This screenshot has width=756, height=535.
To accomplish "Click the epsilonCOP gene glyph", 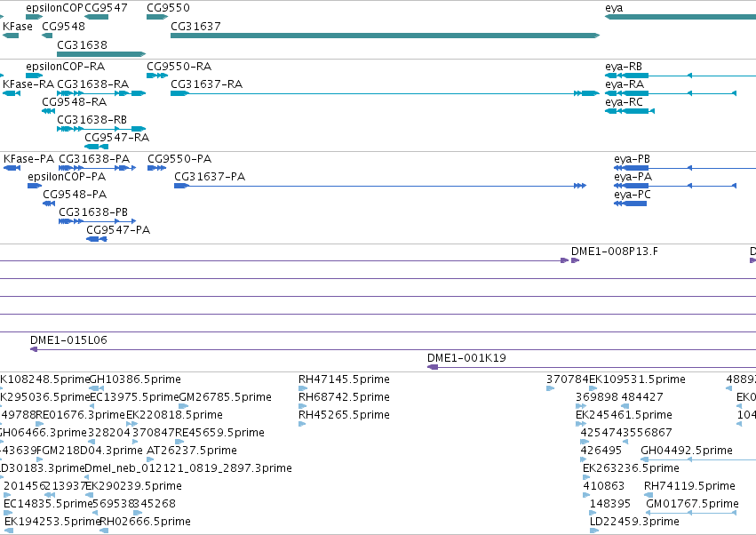I will pos(35,17).
